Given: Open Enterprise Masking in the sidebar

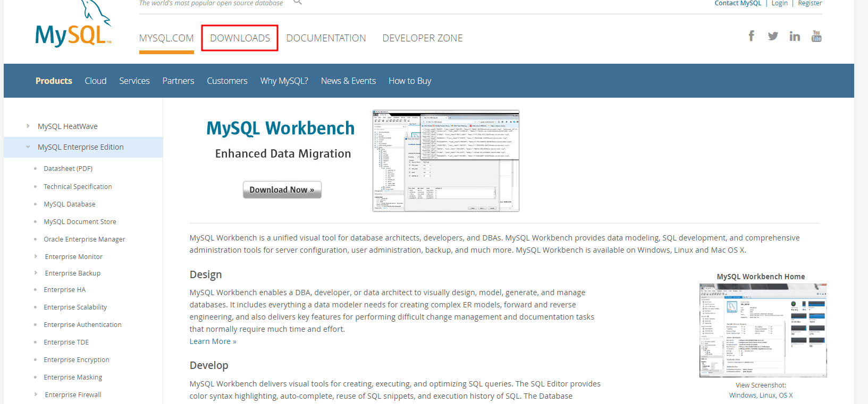Looking at the screenshot, I should (73, 377).
